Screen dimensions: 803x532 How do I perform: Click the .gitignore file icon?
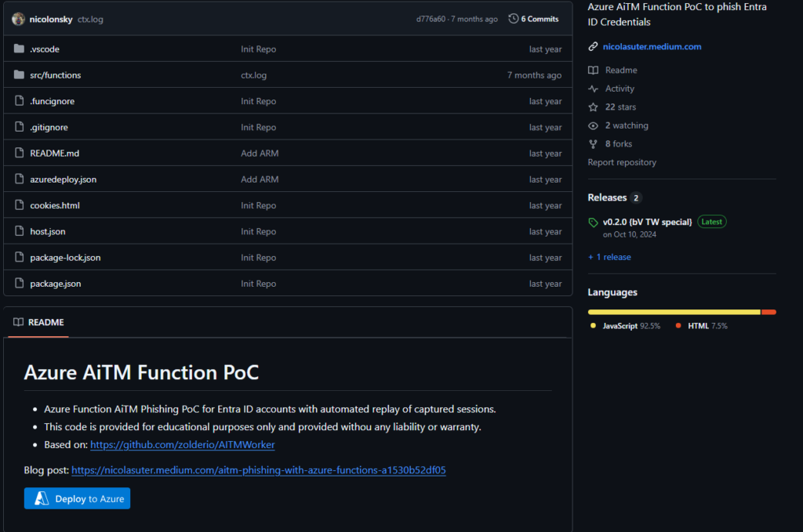coord(20,127)
